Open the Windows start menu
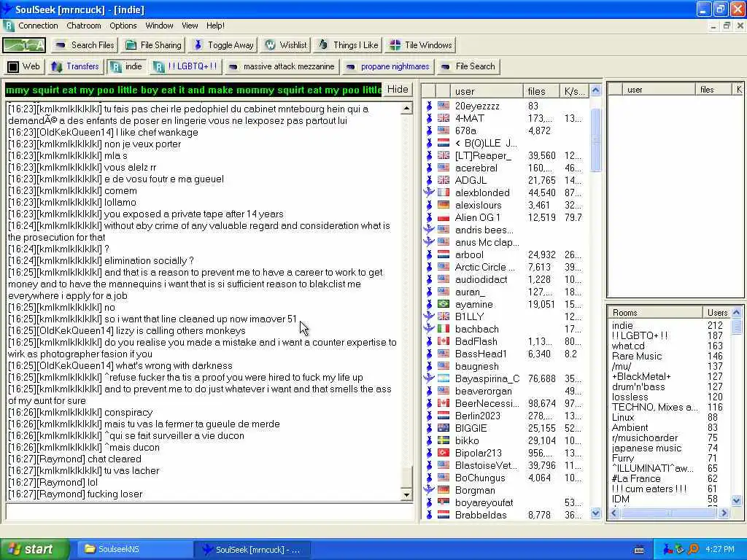 (x=34, y=550)
